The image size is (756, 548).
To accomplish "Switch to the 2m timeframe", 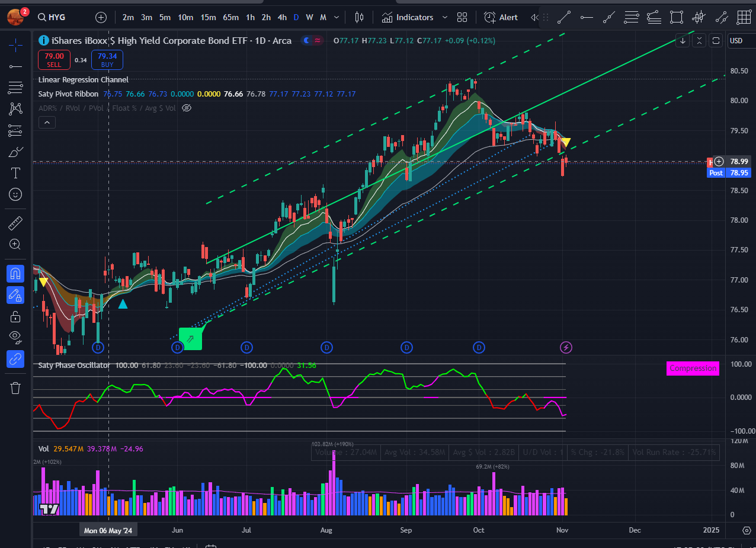I will click(128, 17).
